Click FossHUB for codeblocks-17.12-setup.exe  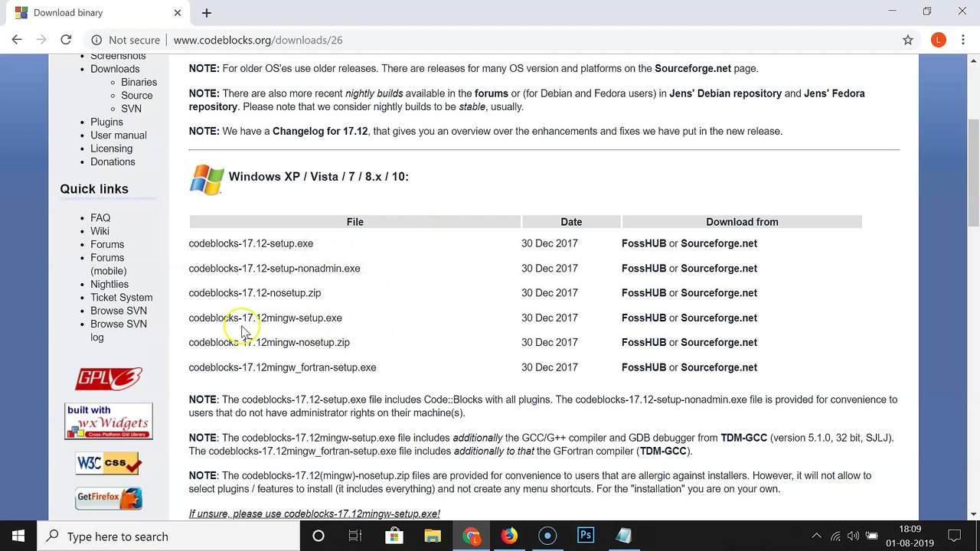click(644, 243)
